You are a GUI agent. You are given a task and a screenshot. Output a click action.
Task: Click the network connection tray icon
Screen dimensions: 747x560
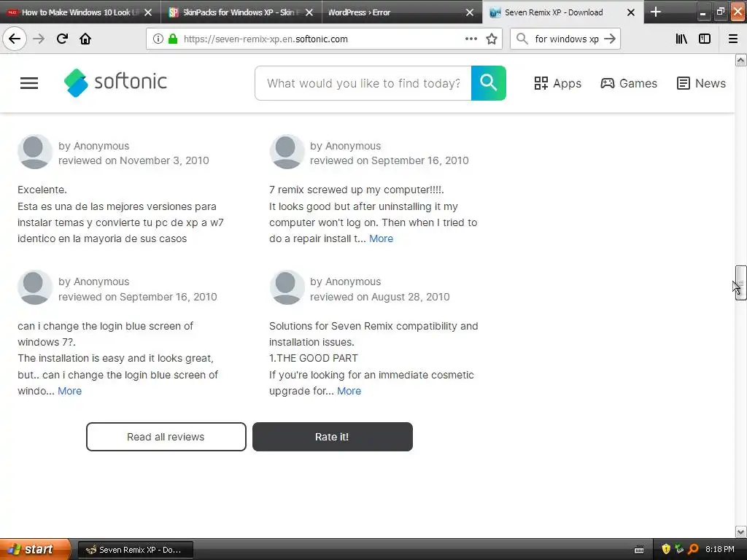pyautogui.click(x=679, y=549)
